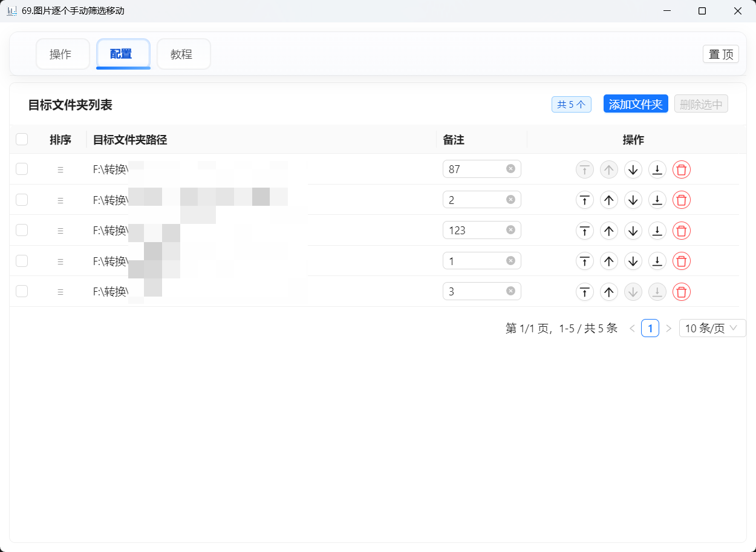Switch to the 操作 tab

(62, 54)
